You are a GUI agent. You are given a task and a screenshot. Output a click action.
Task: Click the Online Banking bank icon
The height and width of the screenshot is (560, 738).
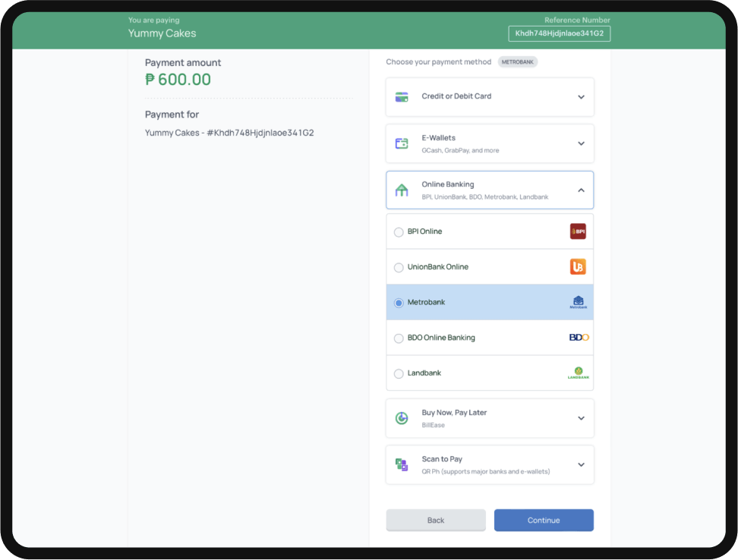click(x=402, y=190)
